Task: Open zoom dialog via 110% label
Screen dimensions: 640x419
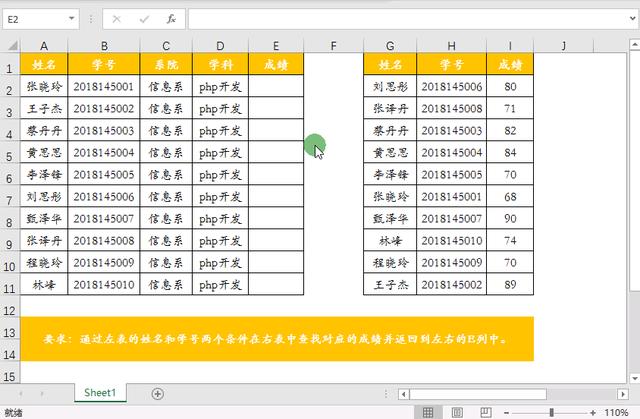Action: click(616, 413)
